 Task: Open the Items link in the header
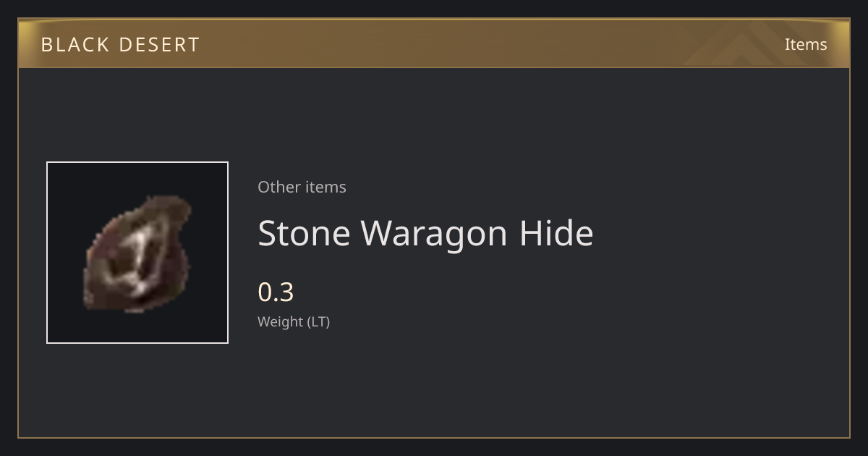click(x=806, y=44)
